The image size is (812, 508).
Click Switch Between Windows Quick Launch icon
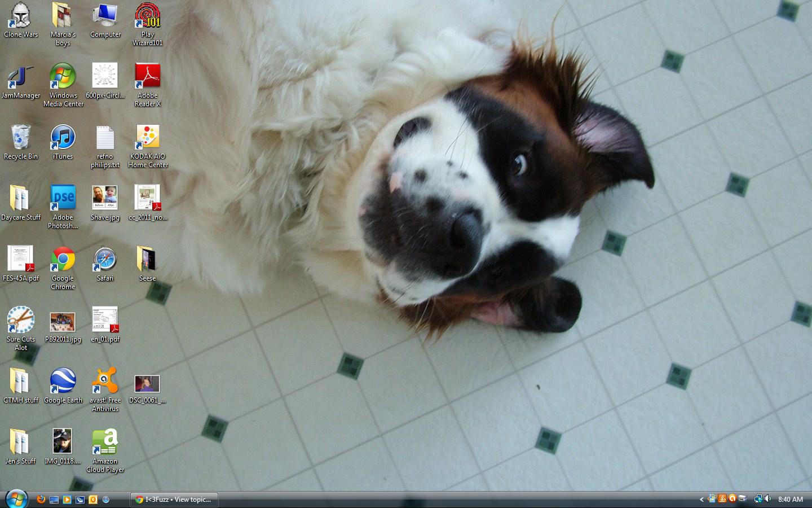(80, 500)
